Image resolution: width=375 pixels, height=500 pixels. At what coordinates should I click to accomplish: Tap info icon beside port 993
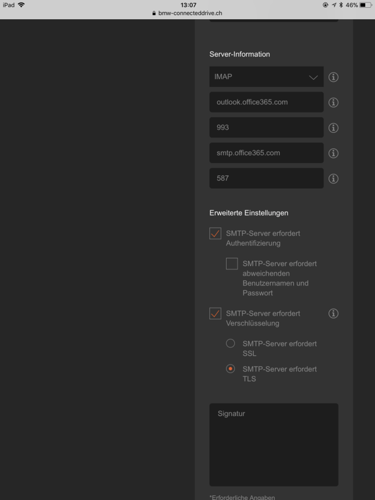333,128
